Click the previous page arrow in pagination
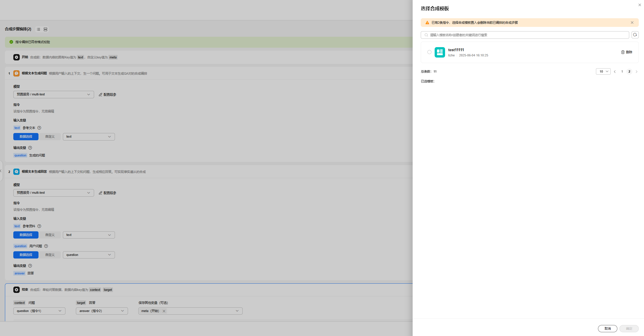The height and width of the screenshot is (336, 644). pyautogui.click(x=614, y=72)
